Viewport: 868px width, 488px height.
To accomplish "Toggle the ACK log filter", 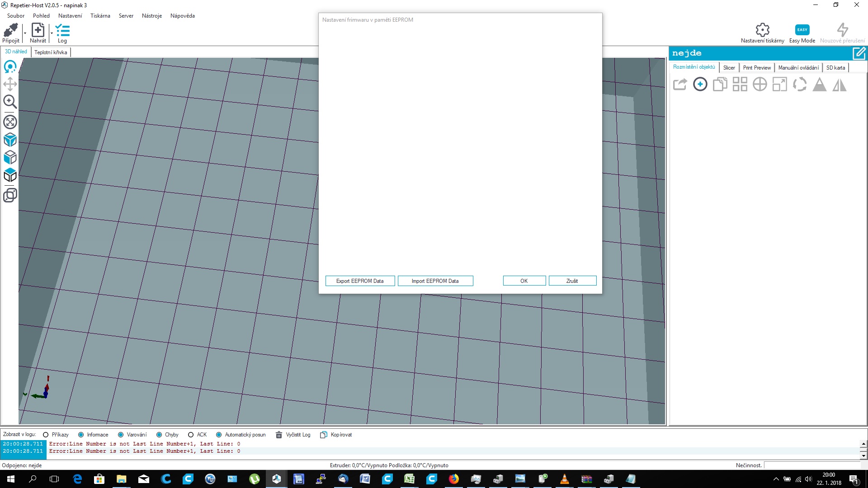I will tap(191, 435).
